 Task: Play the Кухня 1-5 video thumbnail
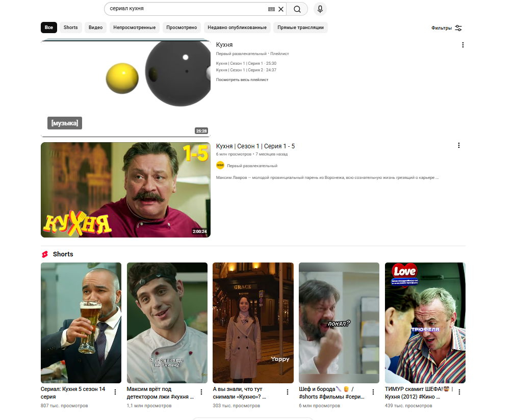[x=125, y=190]
